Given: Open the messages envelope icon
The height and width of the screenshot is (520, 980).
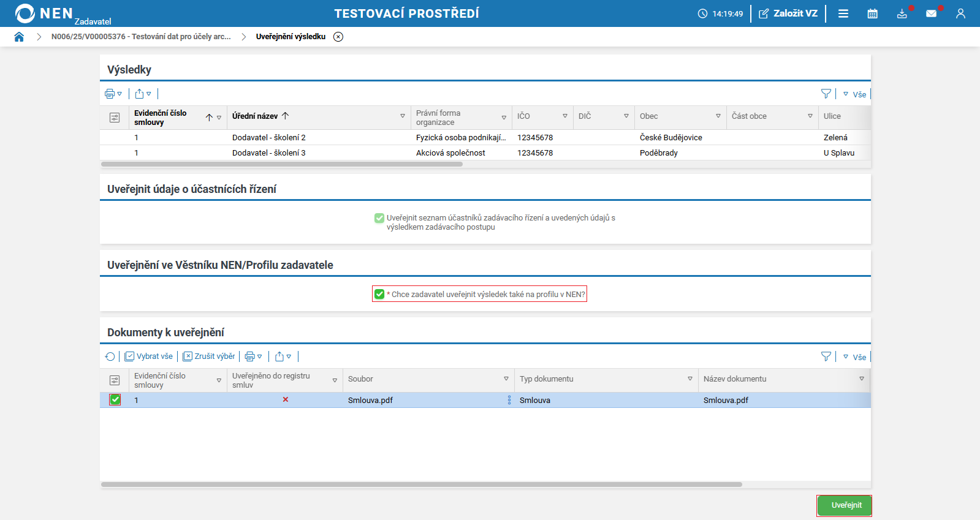Looking at the screenshot, I should click(931, 13).
